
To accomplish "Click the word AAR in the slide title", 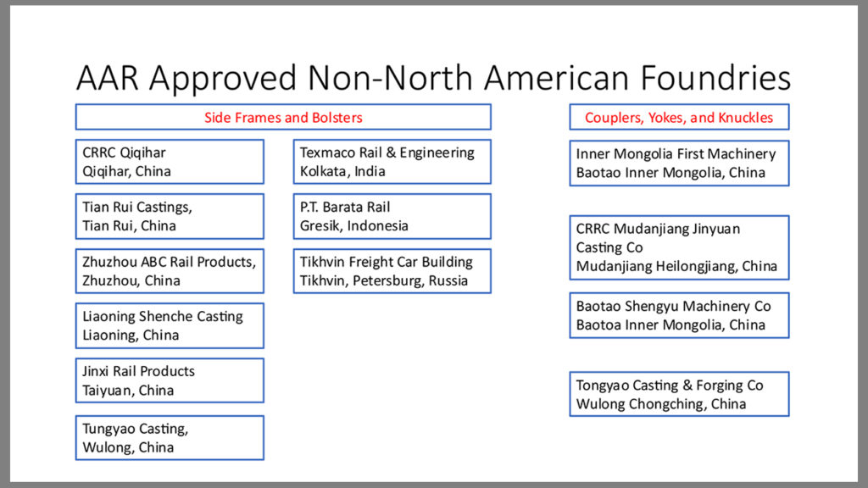I will point(108,78).
